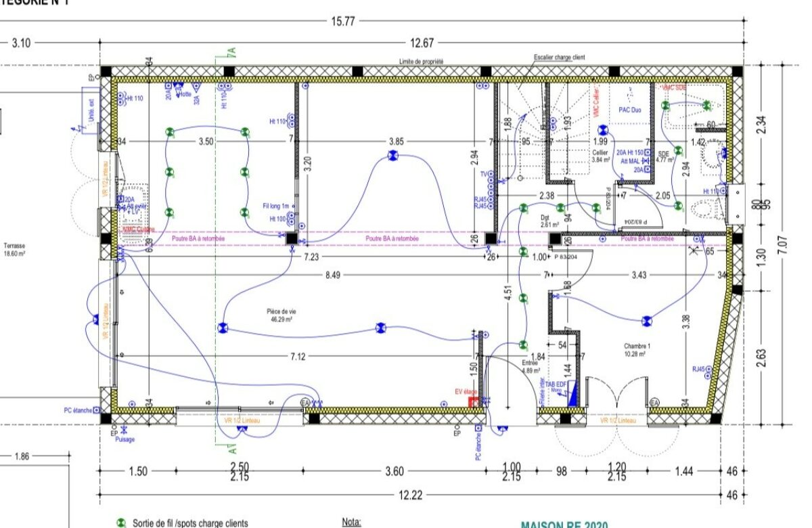The width and height of the screenshot is (812, 528).
Task: Click the green spot icon in the legend
Action: (121, 523)
